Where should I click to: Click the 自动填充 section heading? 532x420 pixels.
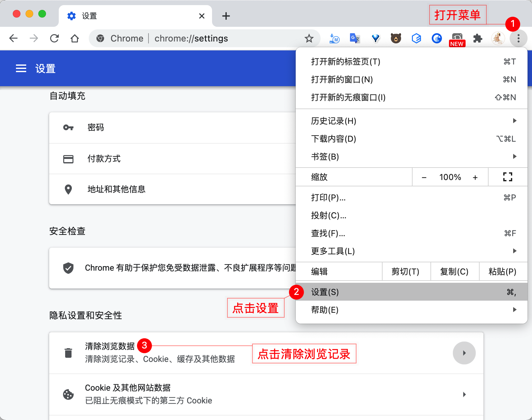click(67, 96)
